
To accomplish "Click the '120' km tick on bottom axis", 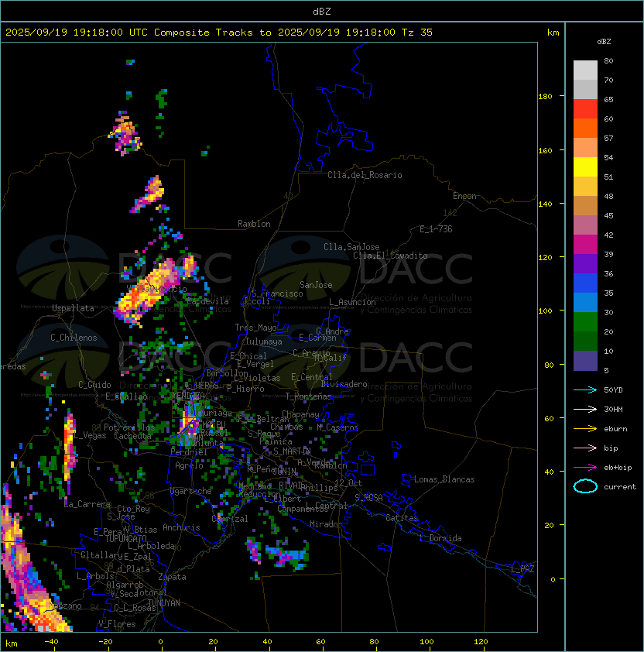I will click(x=481, y=642).
